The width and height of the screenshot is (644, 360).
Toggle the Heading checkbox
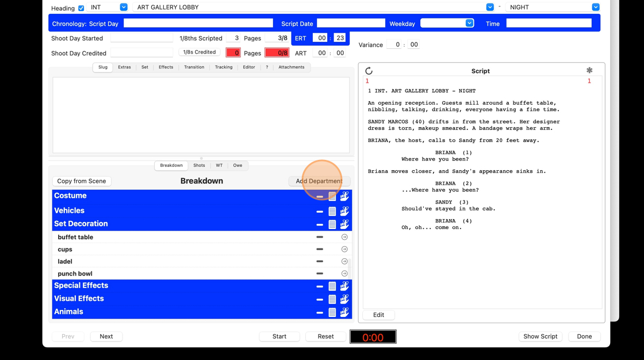[x=81, y=8]
